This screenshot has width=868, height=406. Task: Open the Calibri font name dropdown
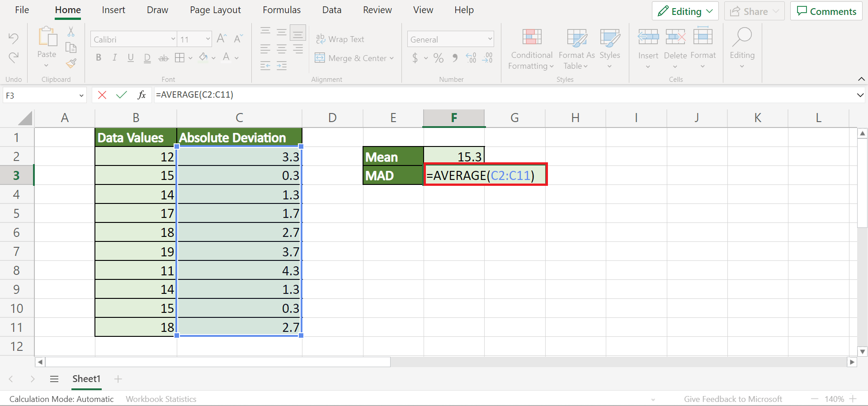(173, 39)
